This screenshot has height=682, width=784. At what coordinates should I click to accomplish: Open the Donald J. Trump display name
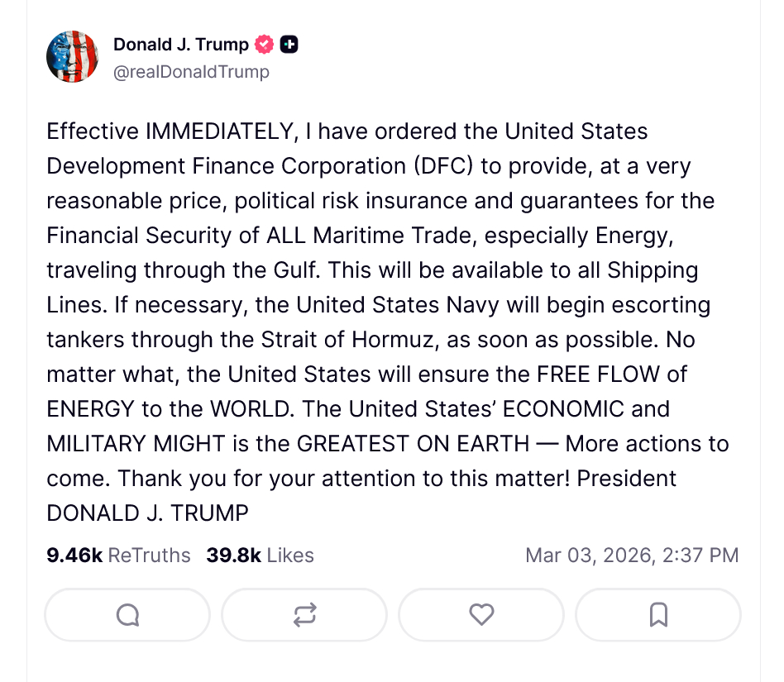click(x=181, y=45)
